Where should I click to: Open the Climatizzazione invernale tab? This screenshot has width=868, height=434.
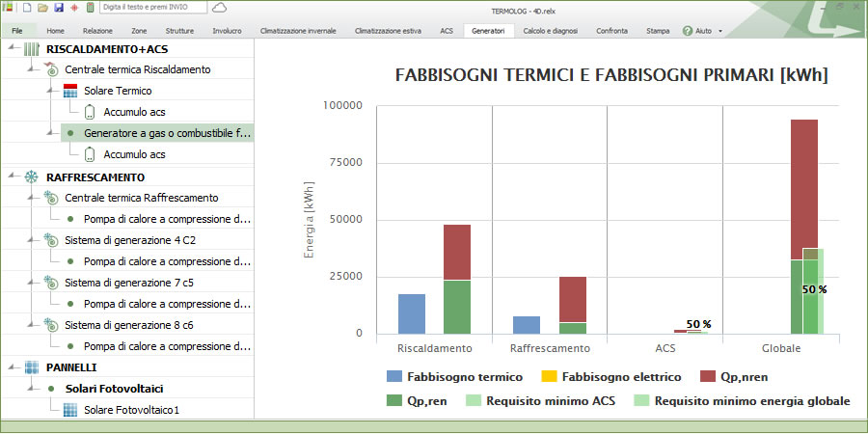pyautogui.click(x=298, y=31)
